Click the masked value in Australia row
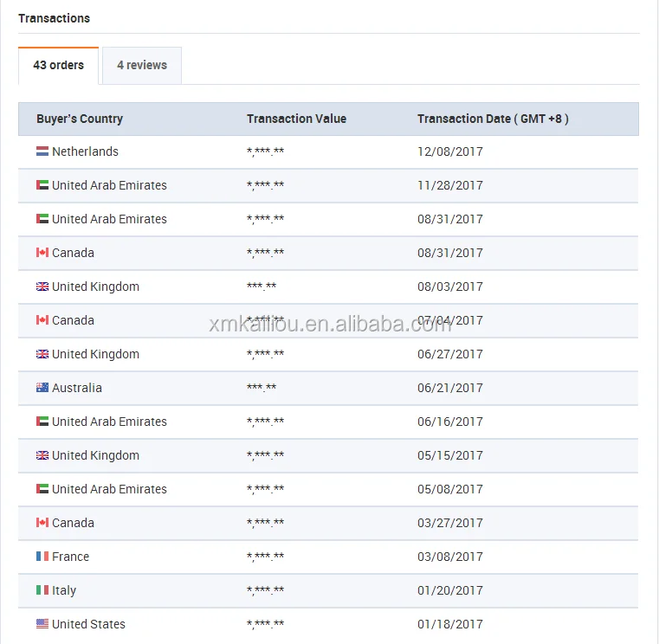This screenshot has width=659, height=644. point(262,388)
